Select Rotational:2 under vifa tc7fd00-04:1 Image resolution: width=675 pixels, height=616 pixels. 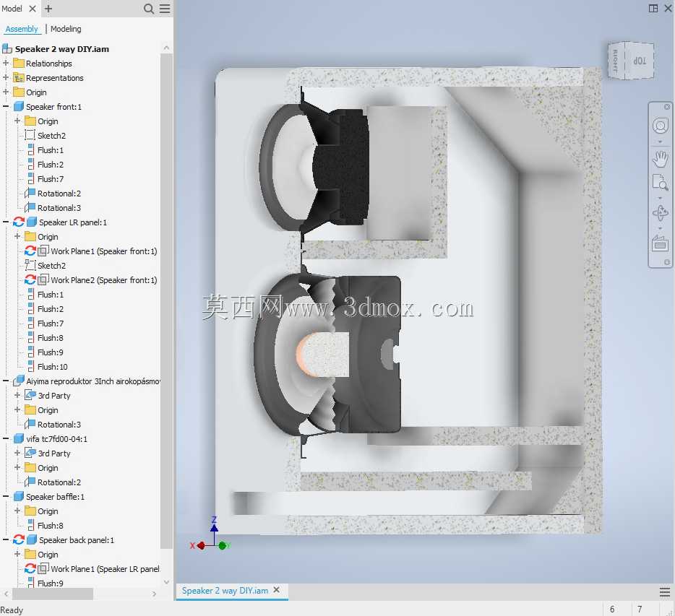click(x=59, y=482)
